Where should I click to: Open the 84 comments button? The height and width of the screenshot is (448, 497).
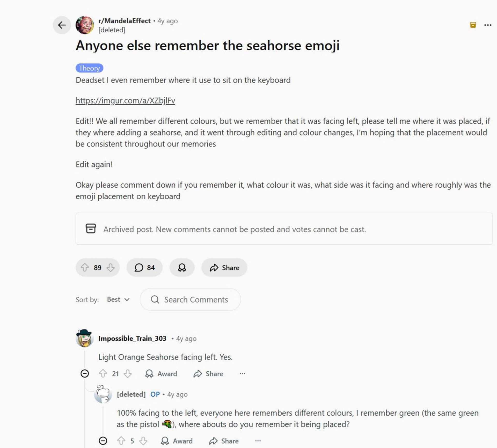click(144, 267)
